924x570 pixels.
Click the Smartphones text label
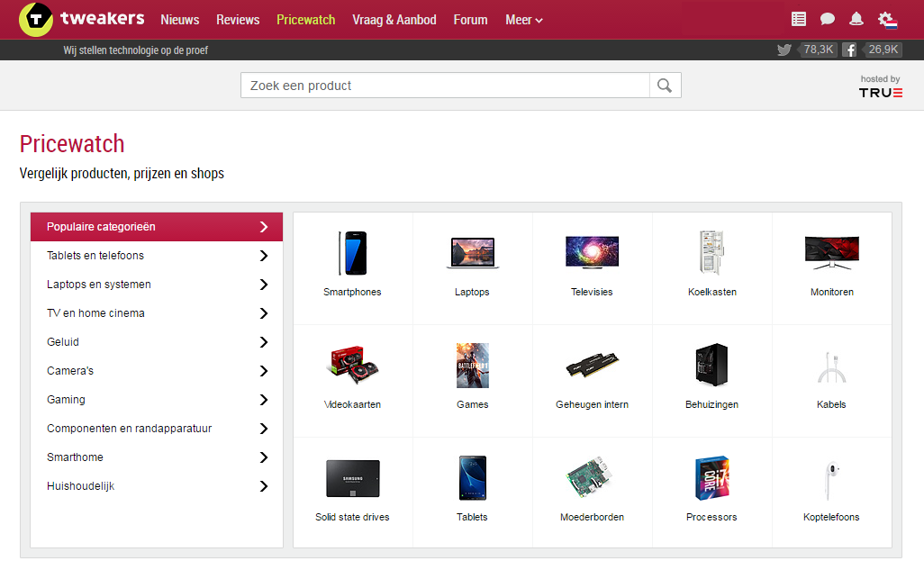point(352,292)
